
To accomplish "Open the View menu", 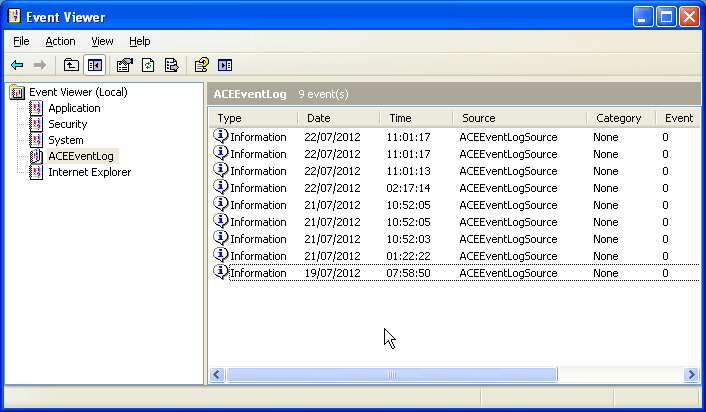I will point(102,41).
